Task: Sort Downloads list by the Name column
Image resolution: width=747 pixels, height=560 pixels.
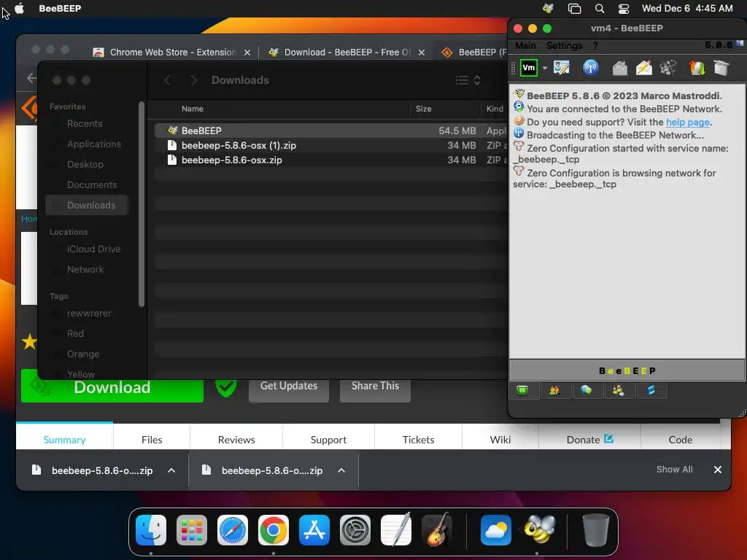Action: click(192, 109)
